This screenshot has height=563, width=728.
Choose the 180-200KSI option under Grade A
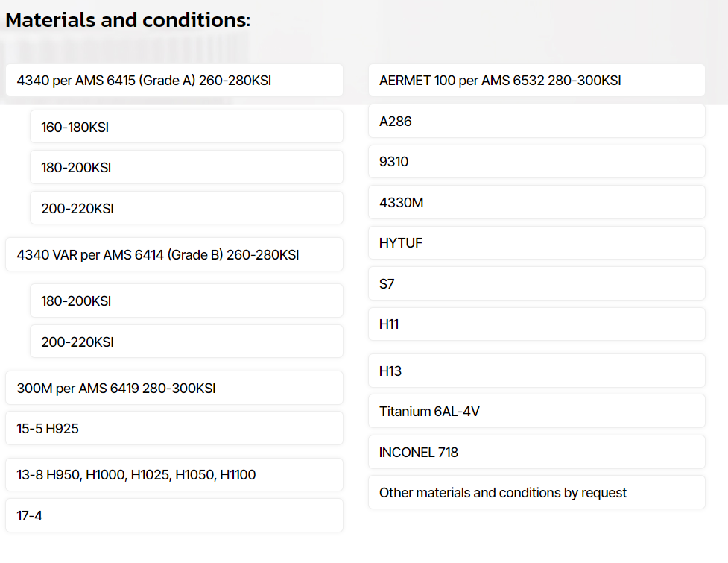tap(186, 167)
